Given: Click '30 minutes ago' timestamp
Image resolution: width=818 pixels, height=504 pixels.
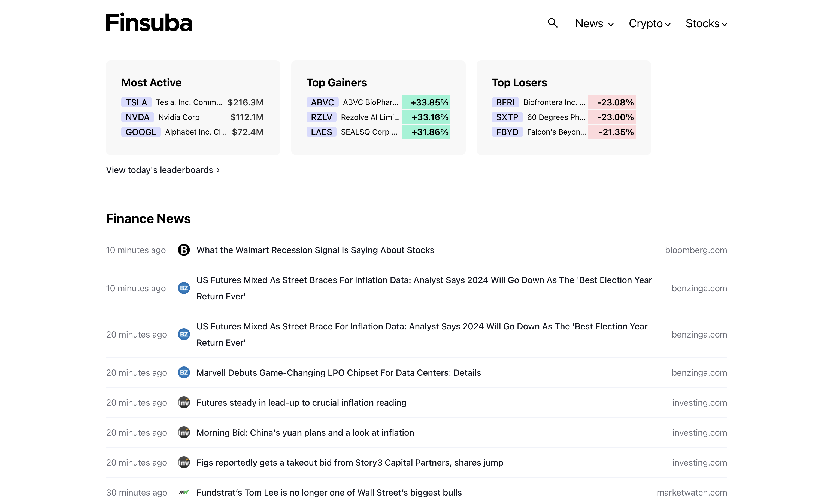Looking at the screenshot, I should click(137, 493).
